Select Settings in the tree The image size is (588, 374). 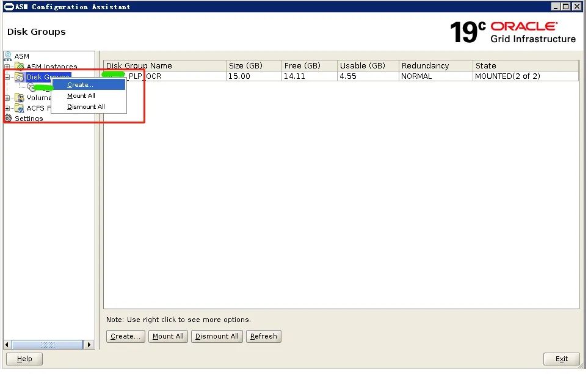point(29,119)
